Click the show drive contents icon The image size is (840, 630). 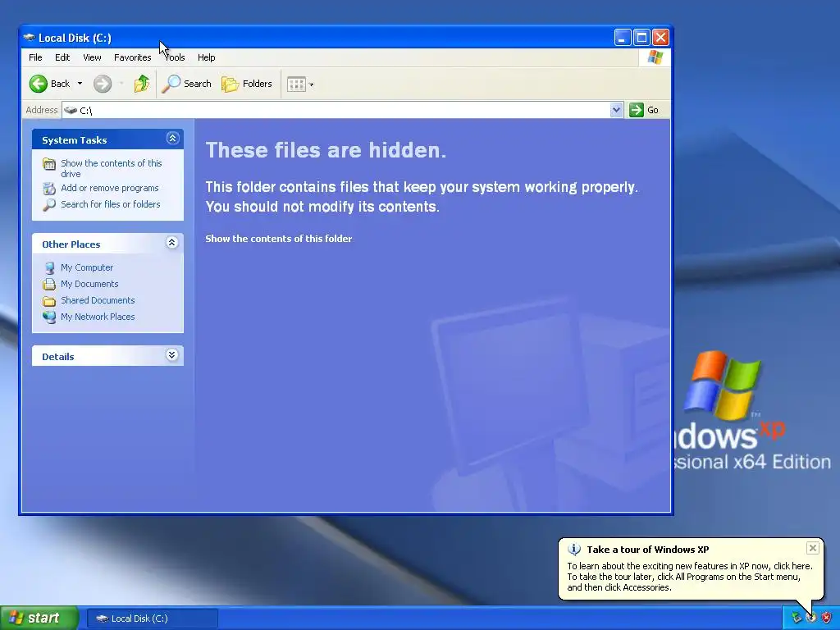click(49, 164)
